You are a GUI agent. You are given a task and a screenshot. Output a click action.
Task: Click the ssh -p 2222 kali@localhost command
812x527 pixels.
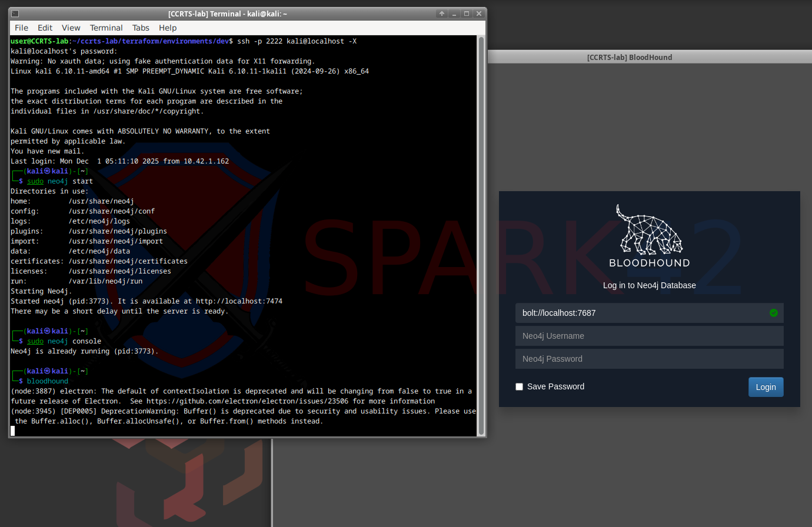click(x=297, y=41)
